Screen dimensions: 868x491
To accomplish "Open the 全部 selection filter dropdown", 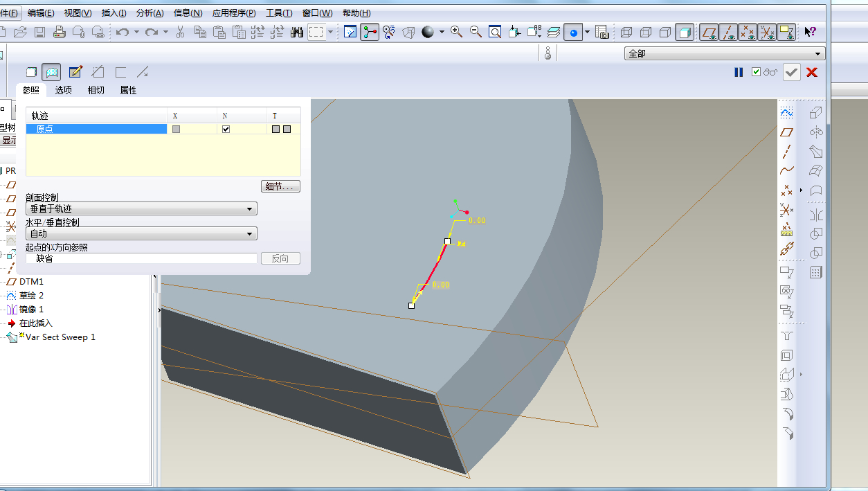I will click(724, 53).
